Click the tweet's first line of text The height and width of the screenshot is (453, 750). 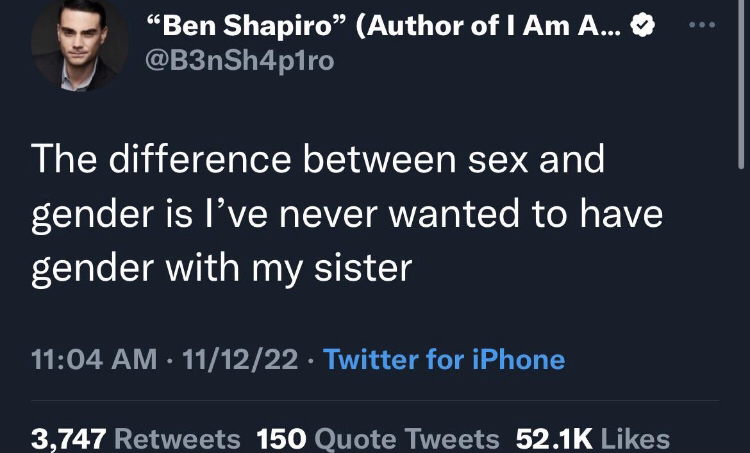tap(318, 162)
